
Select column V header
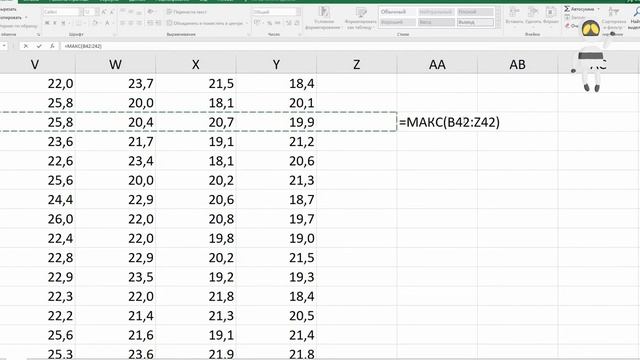click(x=37, y=64)
